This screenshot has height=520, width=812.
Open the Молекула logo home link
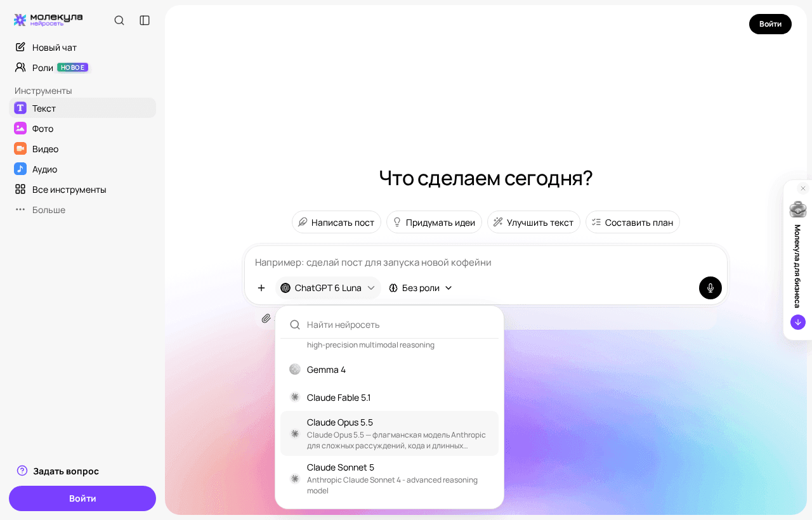click(x=48, y=20)
